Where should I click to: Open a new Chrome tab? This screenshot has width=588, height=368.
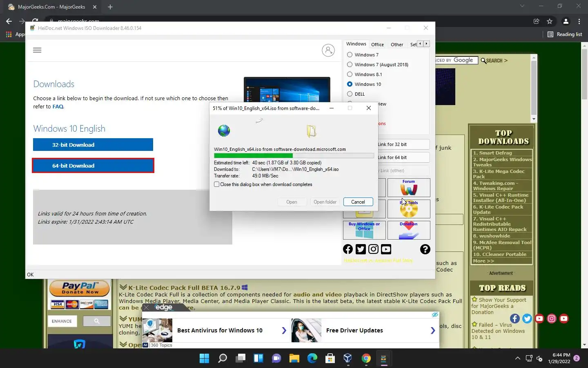pos(110,7)
